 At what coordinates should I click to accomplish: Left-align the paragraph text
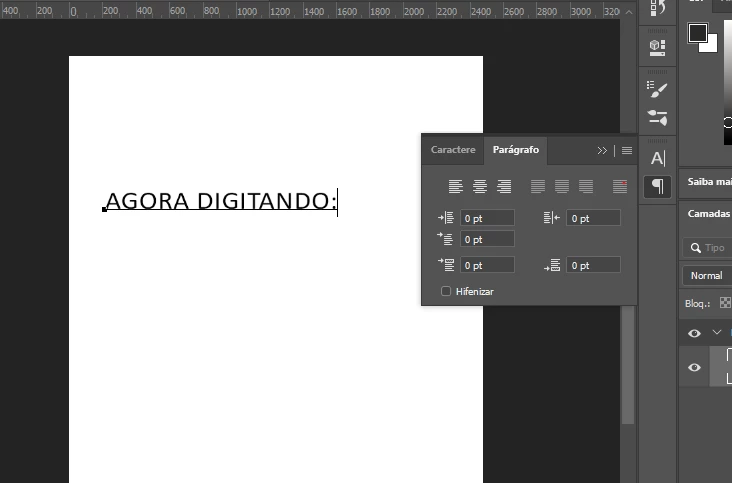coord(456,186)
